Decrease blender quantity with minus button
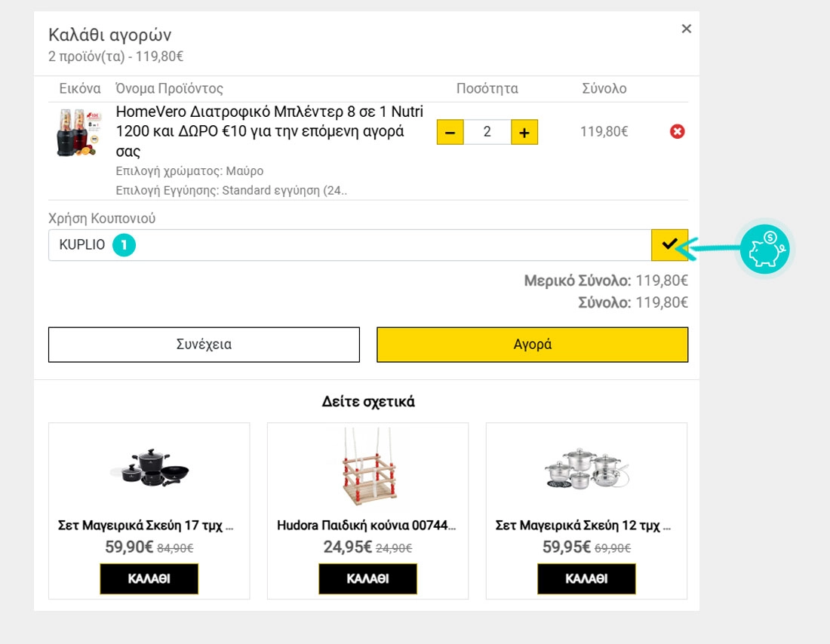 pos(450,132)
